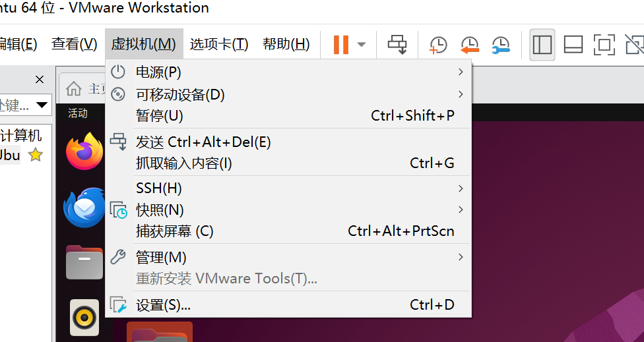Click the power icon next to 电源(P)
The width and height of the screenshot is (644, 342).
pyautogui.click(x=118, y=72)
